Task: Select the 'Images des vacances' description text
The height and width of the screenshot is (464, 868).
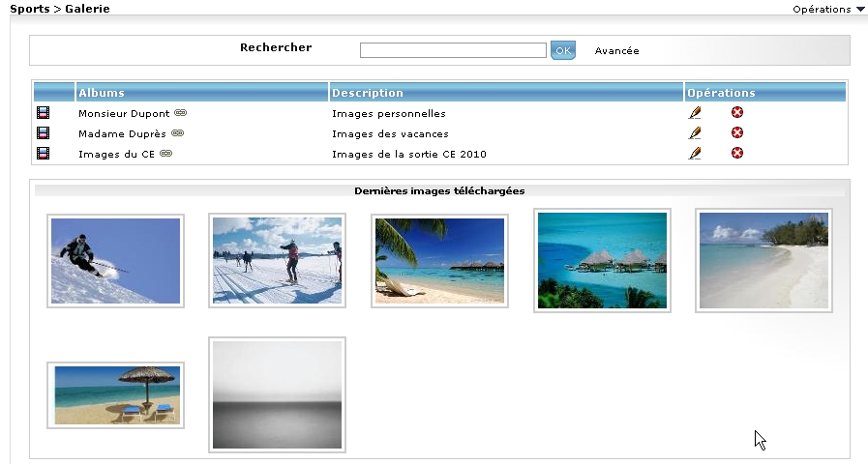Action: [x=390, y=133]
